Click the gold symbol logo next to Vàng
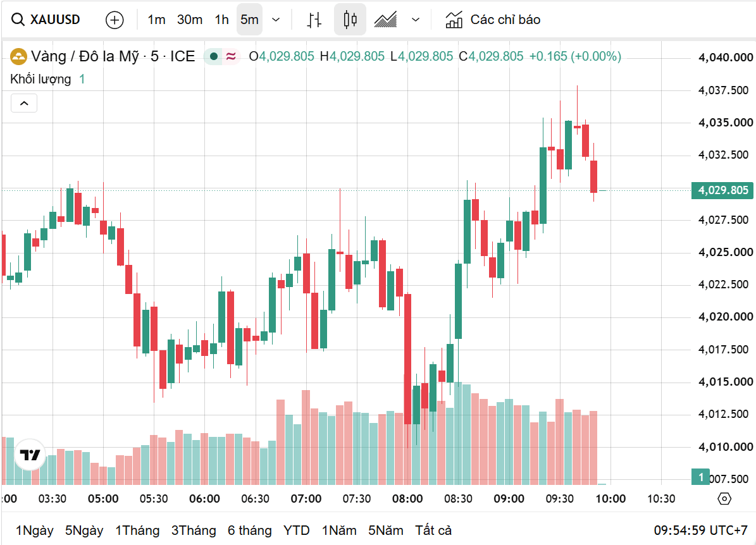Image resolution: width=756 pixels, height=545 pixels. coord(18,56)
